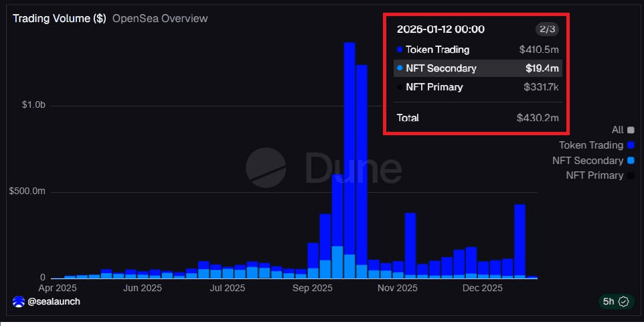The width and height of the screenshot is (644, 326).
Task: Click the Trading Volume ($) chart title
Action: (59, 19)
